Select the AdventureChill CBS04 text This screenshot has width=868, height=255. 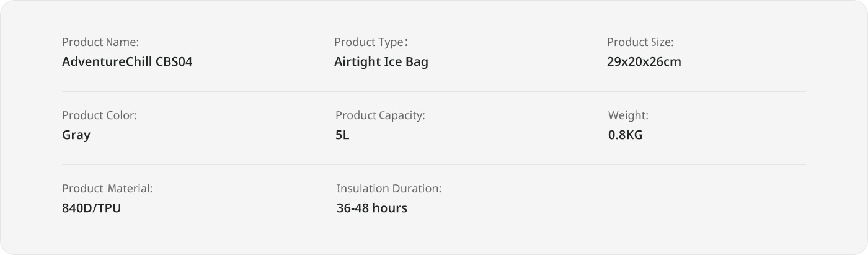(x=127, y=62)
